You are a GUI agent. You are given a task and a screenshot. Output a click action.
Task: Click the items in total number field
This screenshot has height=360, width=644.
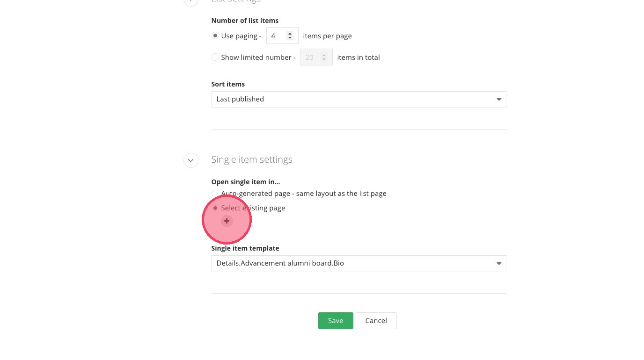[311, 58]
